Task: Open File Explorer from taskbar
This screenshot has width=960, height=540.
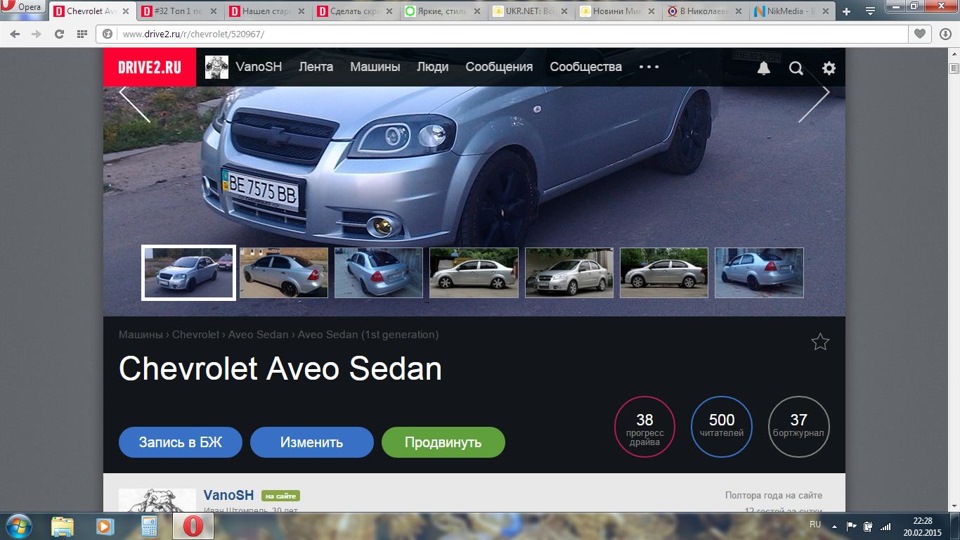Action: (62, 526)
